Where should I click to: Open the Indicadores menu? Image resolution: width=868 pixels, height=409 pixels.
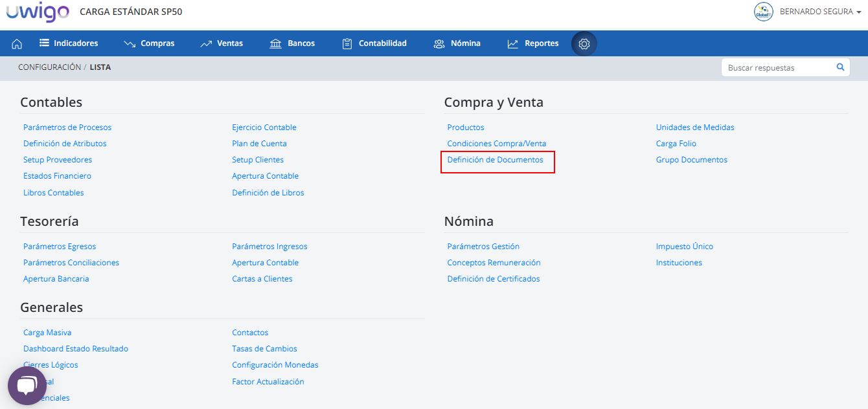[69, 43]
